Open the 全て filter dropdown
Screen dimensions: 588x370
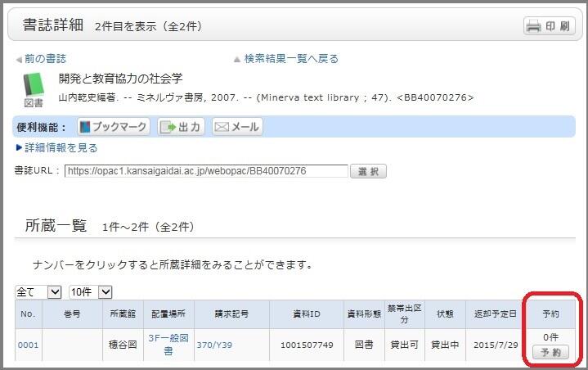38,291
